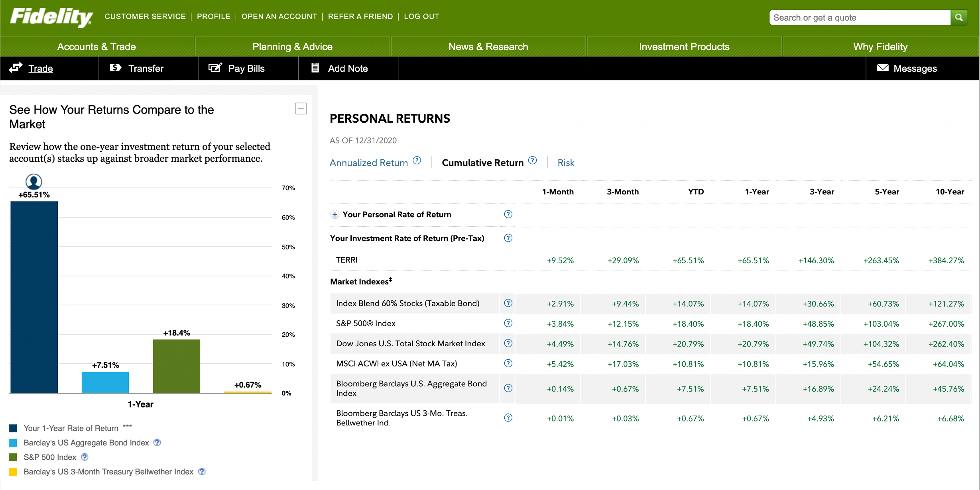Click in the Search or get a quote field
The height and width of the screenshot is (490, 980).
click(860, 18)
